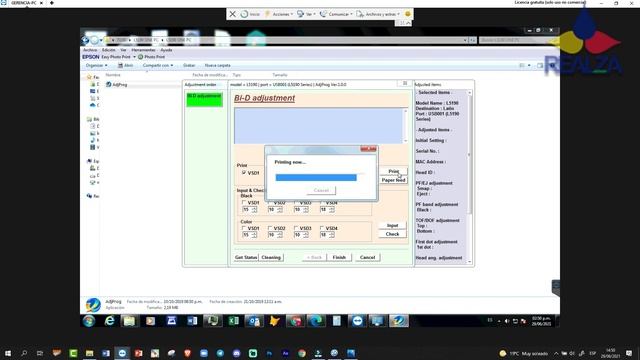640x360 pixels.
Task: Click the Input button
Action: (x=392, y=225)
